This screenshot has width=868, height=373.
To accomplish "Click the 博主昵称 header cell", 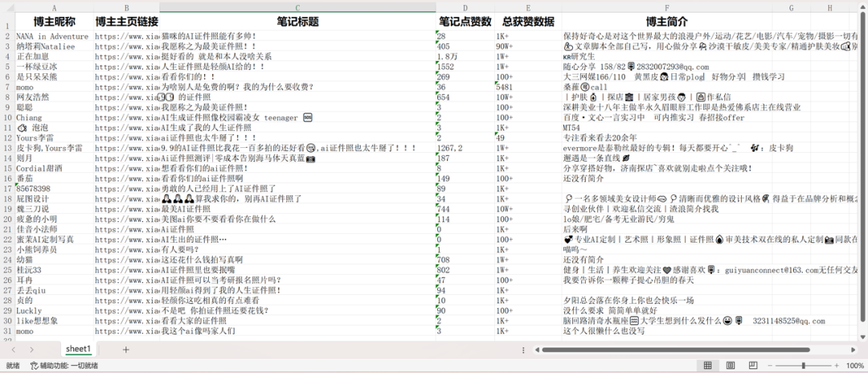I will coord(55,23).
